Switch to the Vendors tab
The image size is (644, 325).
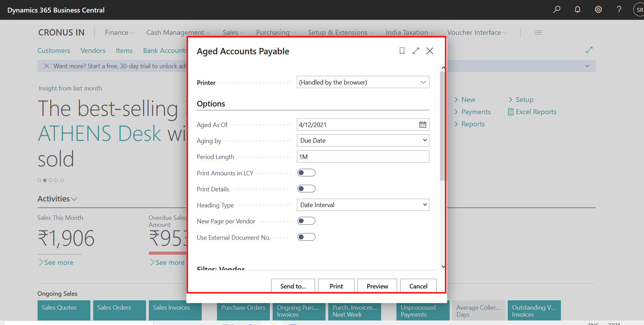[x=93, y=50]
